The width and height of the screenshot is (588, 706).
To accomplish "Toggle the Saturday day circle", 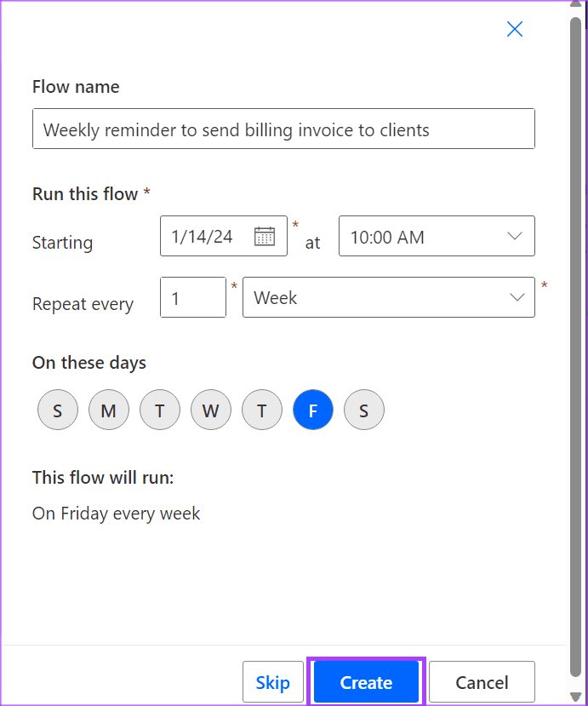I will pyautogui.click(x=364, y=411).
